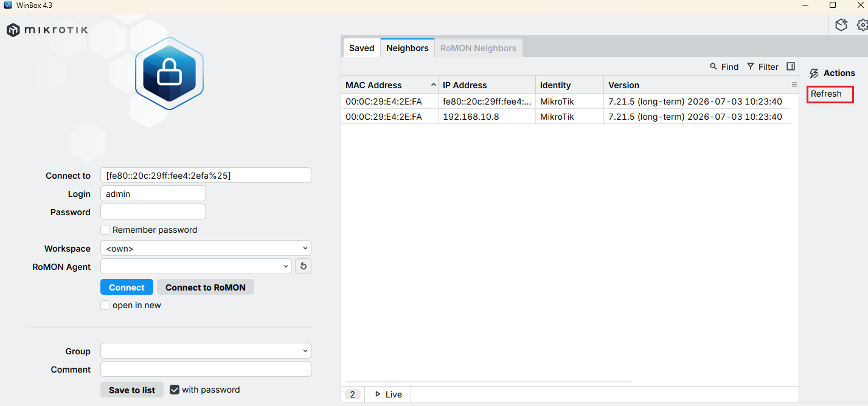Click Save to list button
The width and height of the screenshot is (868, 406).
pos(132,390)
